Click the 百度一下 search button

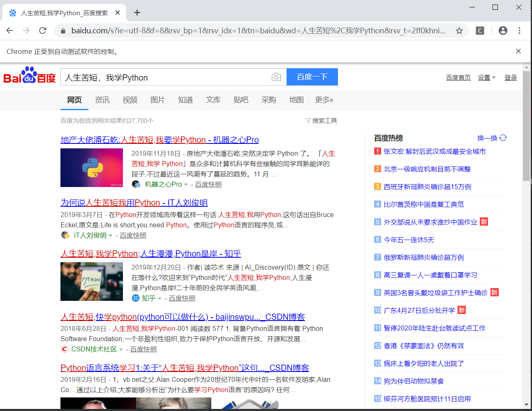pos(312,77)
